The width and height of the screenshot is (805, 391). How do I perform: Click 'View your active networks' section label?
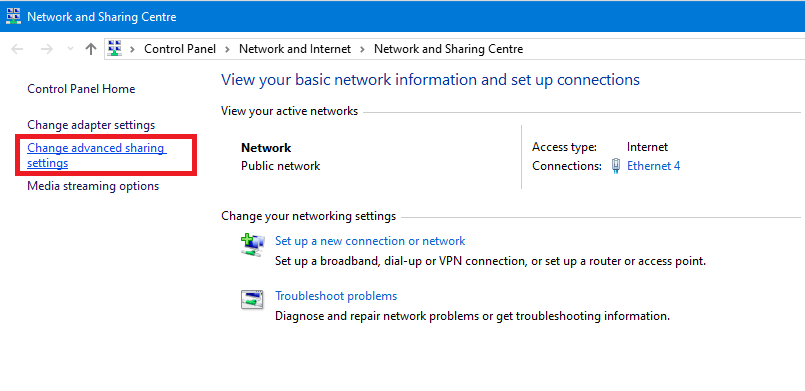click(290, 111)
